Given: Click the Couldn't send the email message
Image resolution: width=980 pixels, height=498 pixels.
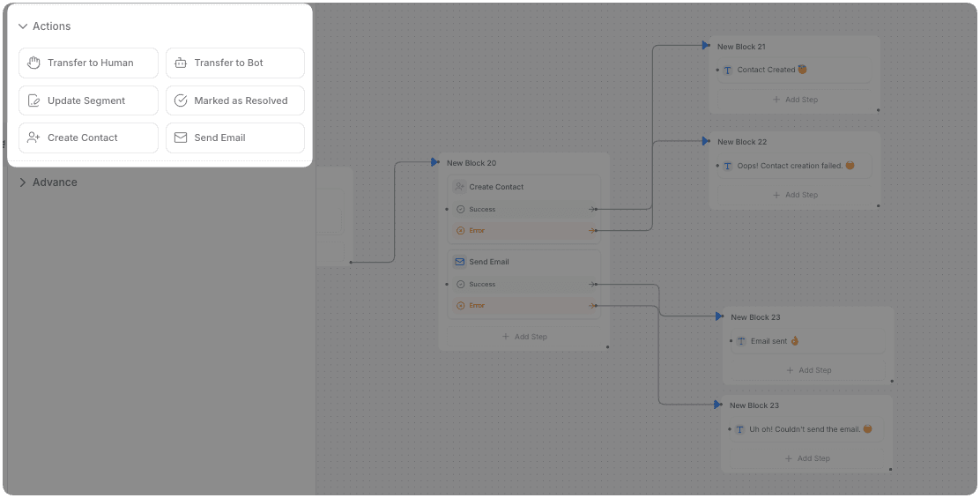Looking at the screenshot, I should (804, 429).
